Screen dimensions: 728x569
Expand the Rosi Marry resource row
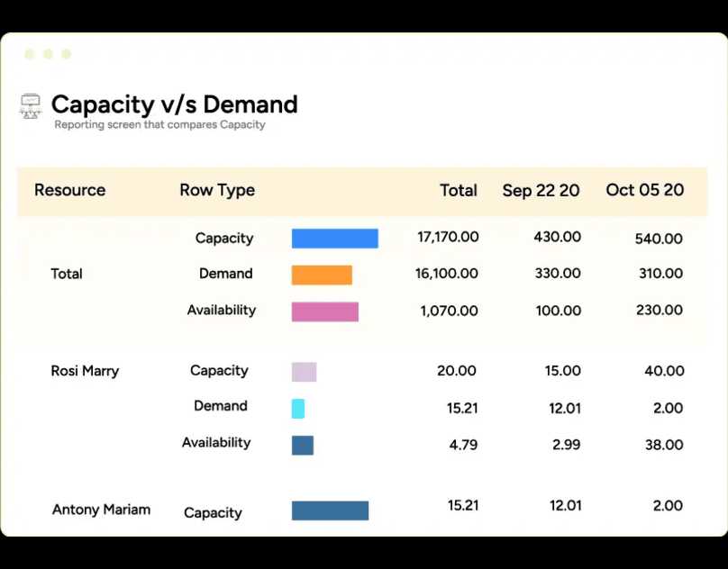tap(85, 371)
